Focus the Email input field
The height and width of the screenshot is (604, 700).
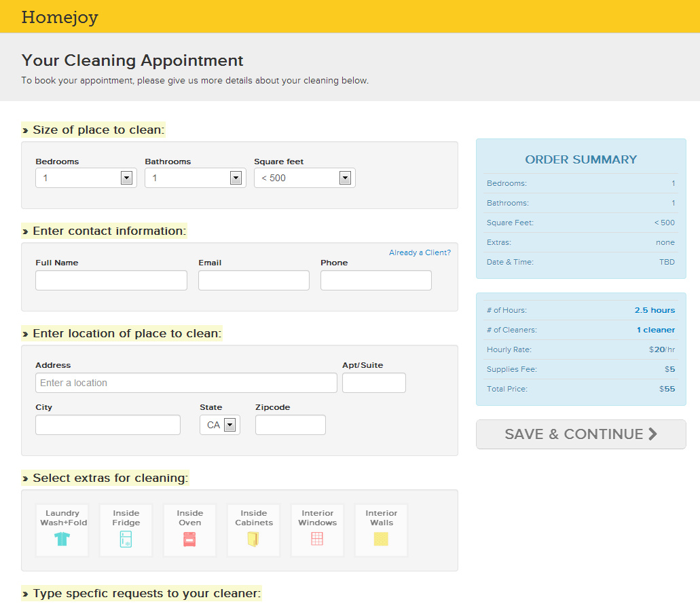pos(254,280)
